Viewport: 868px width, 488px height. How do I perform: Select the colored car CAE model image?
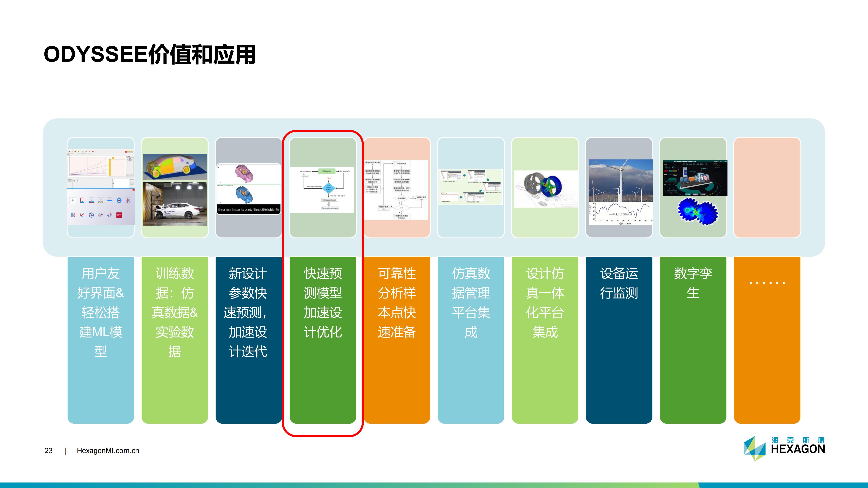click(x=175, y=167)
